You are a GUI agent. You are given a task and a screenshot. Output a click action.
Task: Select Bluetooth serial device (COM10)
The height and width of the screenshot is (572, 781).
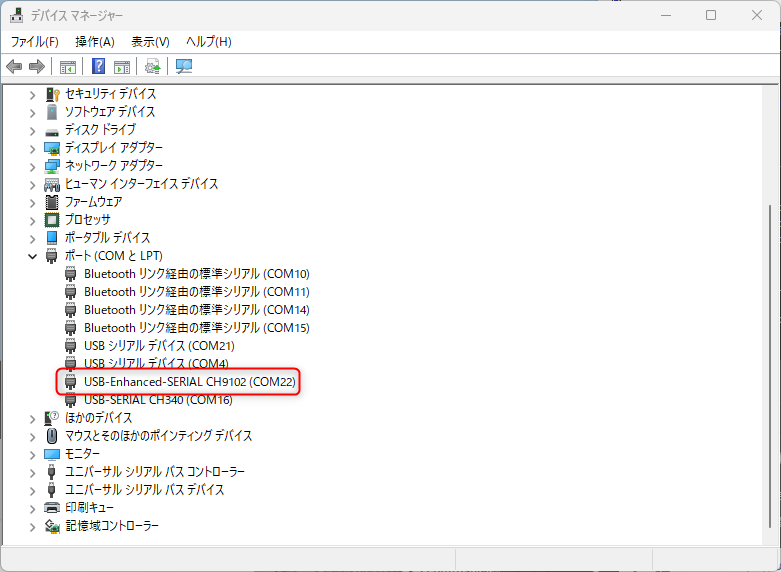(x=197, y=274)
